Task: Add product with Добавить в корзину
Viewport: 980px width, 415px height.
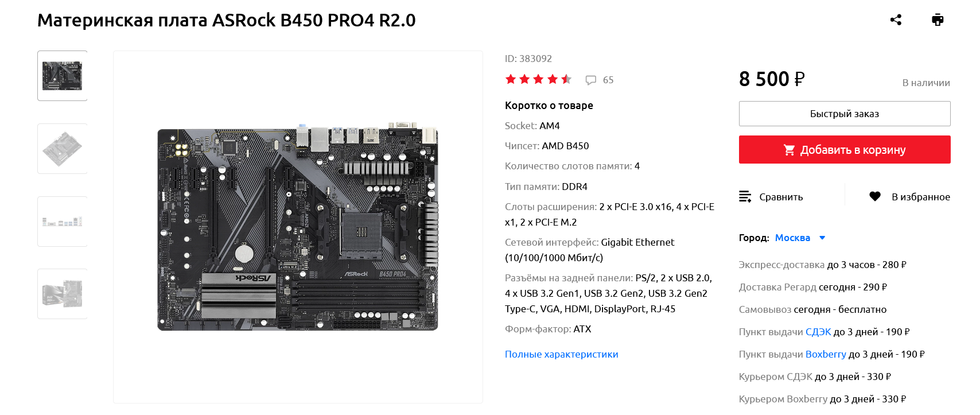Action: (x=845, y=150)
